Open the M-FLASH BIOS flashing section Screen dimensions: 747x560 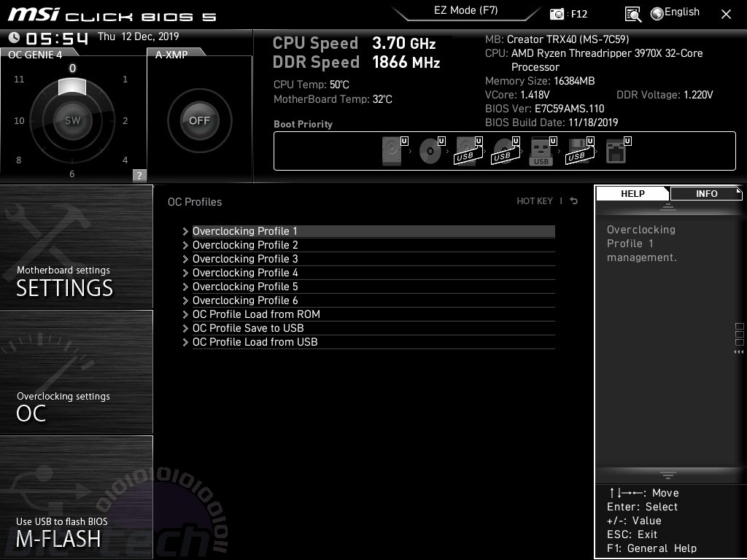coord(76,497)
